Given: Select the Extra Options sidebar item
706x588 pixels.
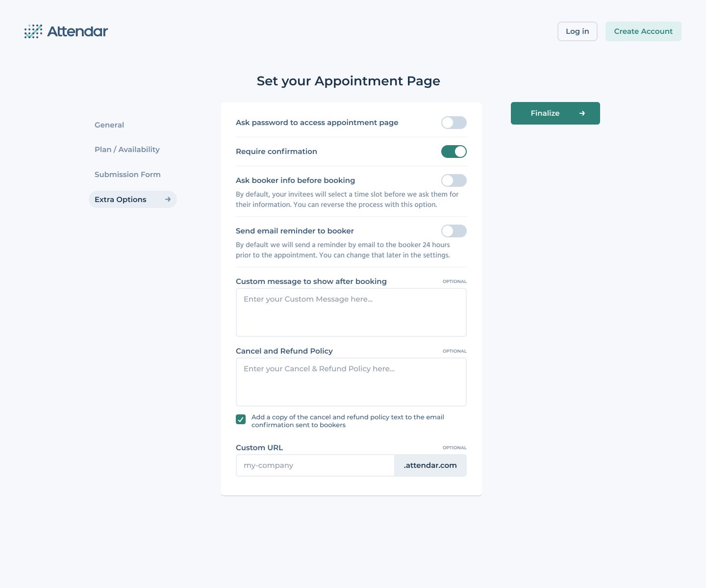Looking at the screenshot, I should pyautogui.click(x=121, y=200).
